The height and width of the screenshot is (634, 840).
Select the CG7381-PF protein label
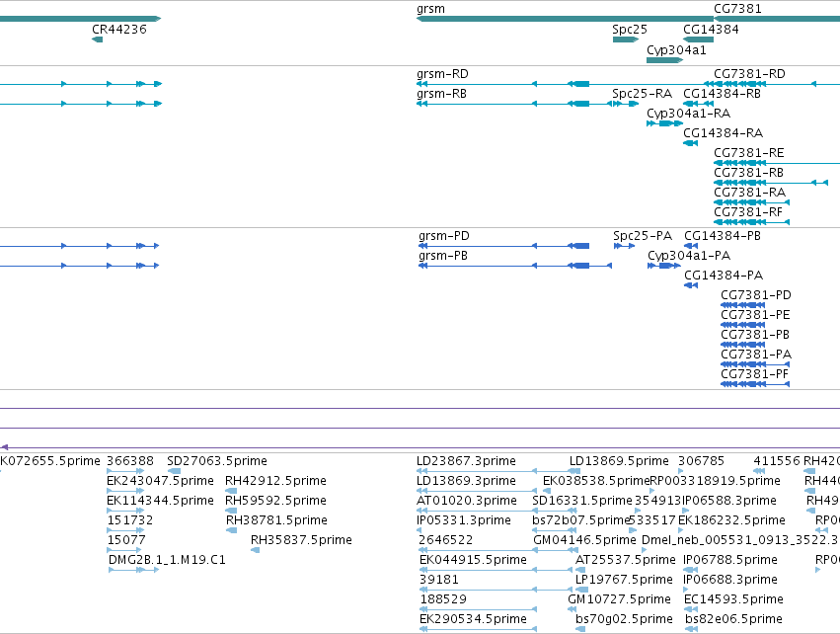pos(754,374)
